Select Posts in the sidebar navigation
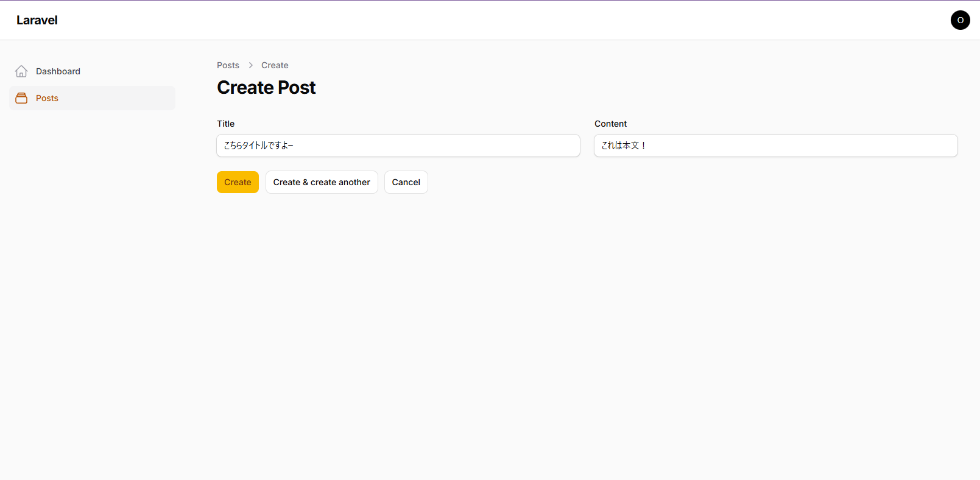This screenshot has height=480, width=980. coord(92,98)
